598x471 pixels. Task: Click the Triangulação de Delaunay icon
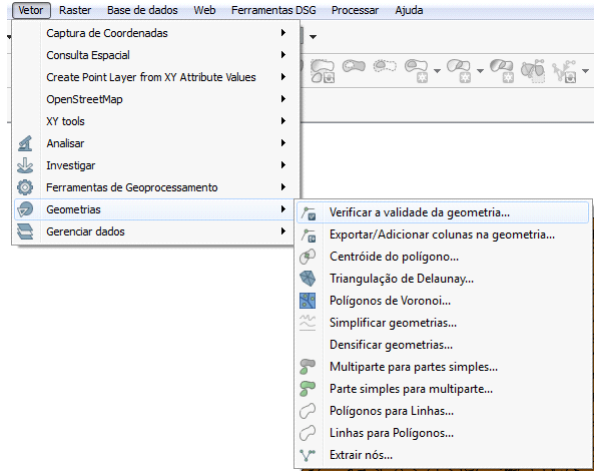(x=307, y=278)
